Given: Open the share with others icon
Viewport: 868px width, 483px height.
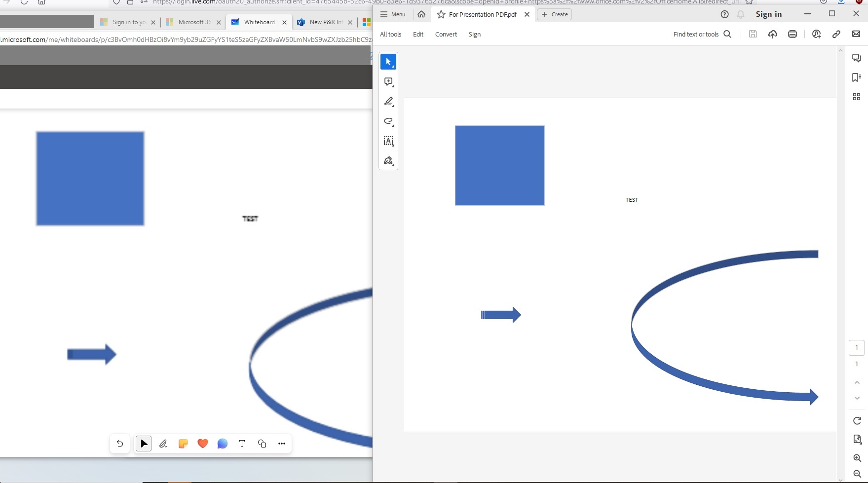Looking at the screenshot, I should [817, 34].
